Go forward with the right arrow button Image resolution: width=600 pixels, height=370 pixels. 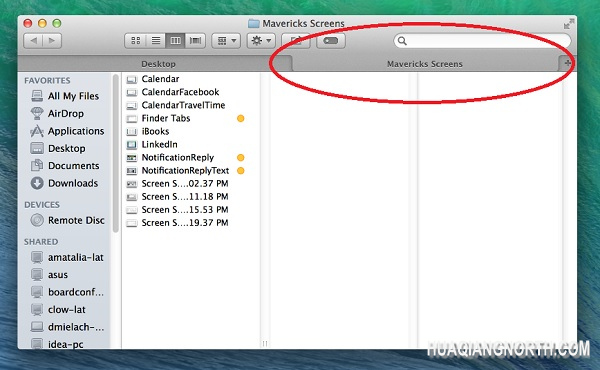click(52, 41)
